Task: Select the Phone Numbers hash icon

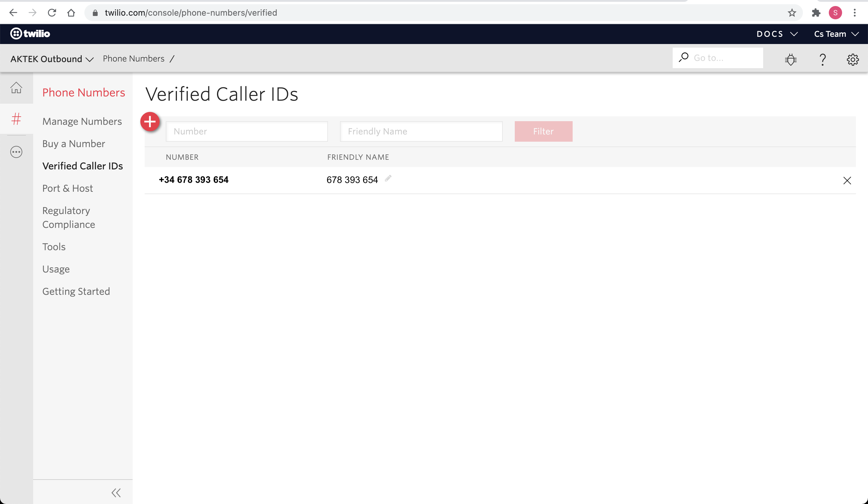Action: pyautogui.click(x=16, y=119)
